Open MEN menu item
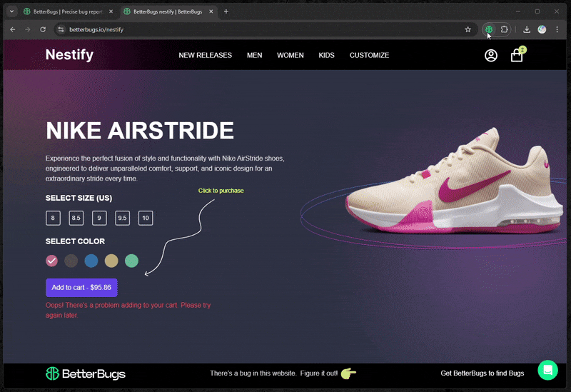 pyautogui.click(x=255, y=56)
